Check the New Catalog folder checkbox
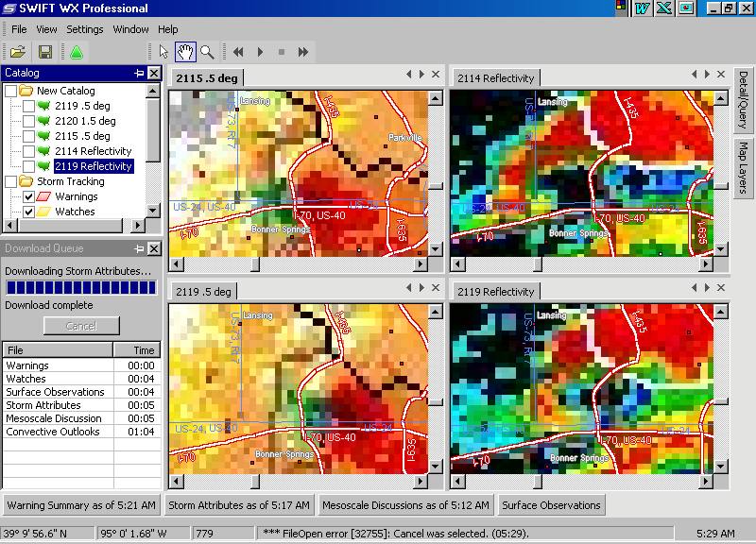This screenshot has width=756, height=544. (10, 91)
